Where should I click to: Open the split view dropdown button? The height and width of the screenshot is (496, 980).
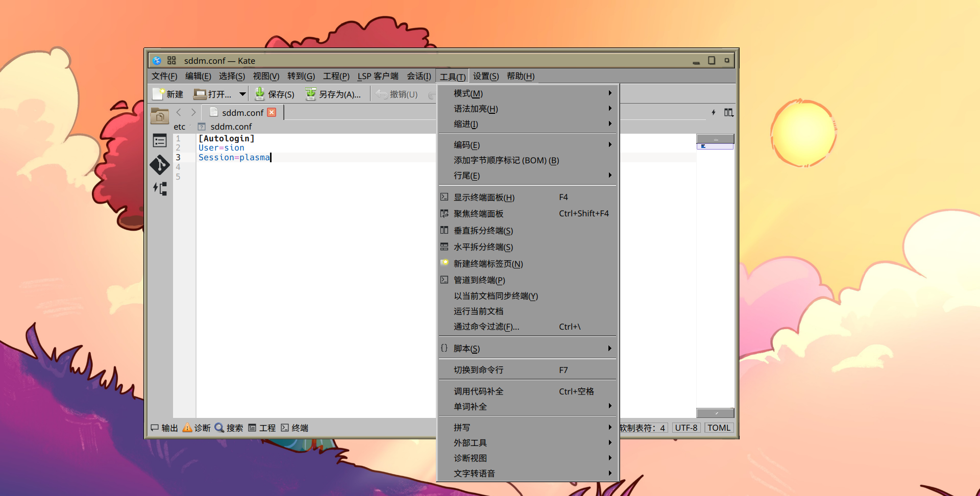point(728,112)
